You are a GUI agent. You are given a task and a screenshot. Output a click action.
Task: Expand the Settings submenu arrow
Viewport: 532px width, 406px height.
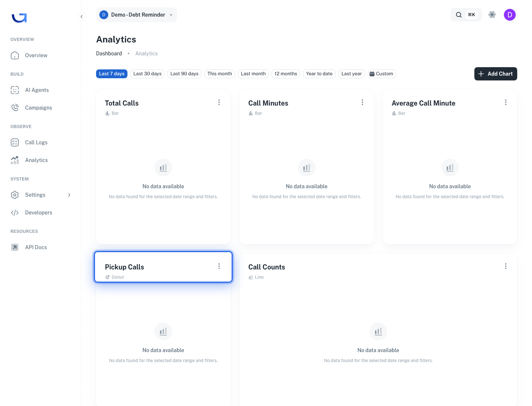coord(69,195)
